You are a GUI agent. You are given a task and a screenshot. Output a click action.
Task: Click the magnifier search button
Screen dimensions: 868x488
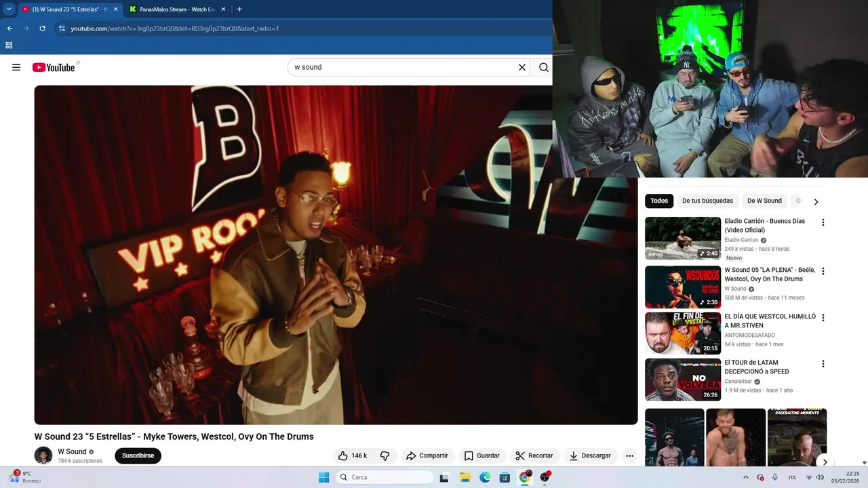point(544,67)
